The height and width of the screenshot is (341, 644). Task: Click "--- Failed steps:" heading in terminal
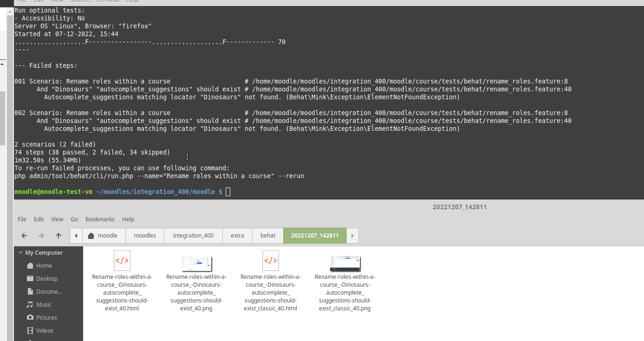pos(46,65)
